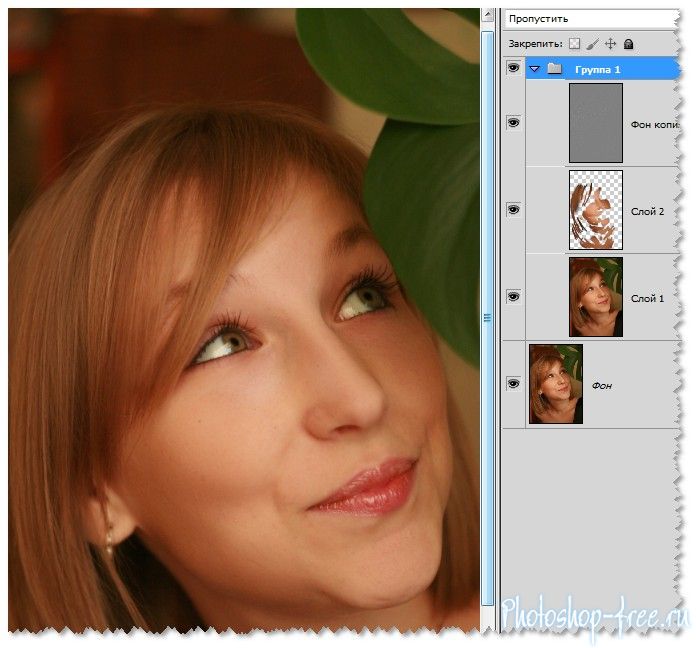This screenshot has height=648, width=696.
Task: Collapse the Группа 1 group triangle
Action: click(535, 69)
